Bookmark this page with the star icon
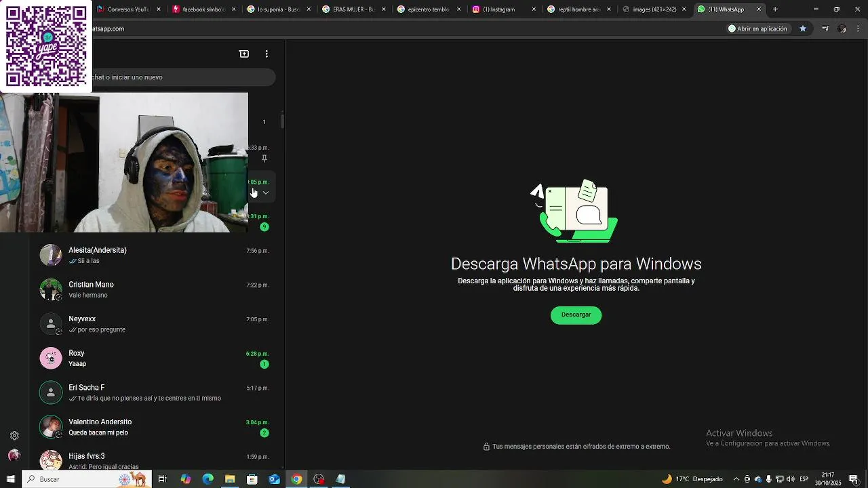Image resolution: width=868 pixels, height=488 pixels. point(803,28)
